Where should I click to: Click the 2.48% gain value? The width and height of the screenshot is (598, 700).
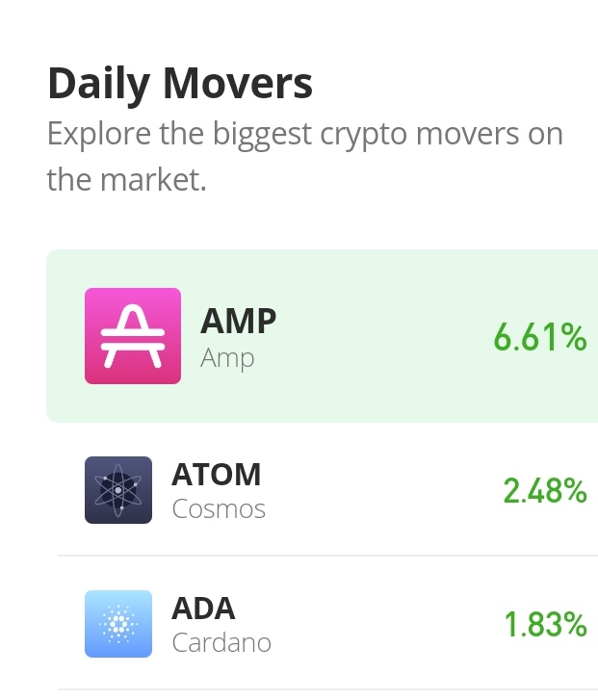(x=545, y=491)
